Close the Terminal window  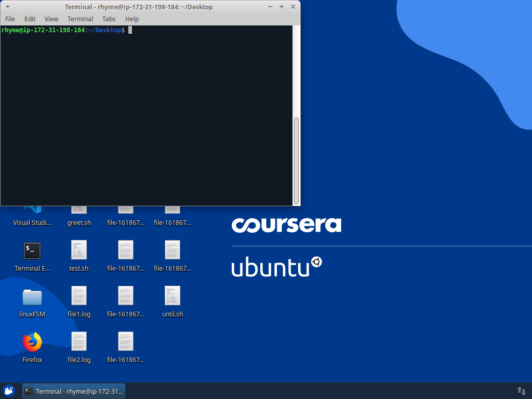(293, 7)
